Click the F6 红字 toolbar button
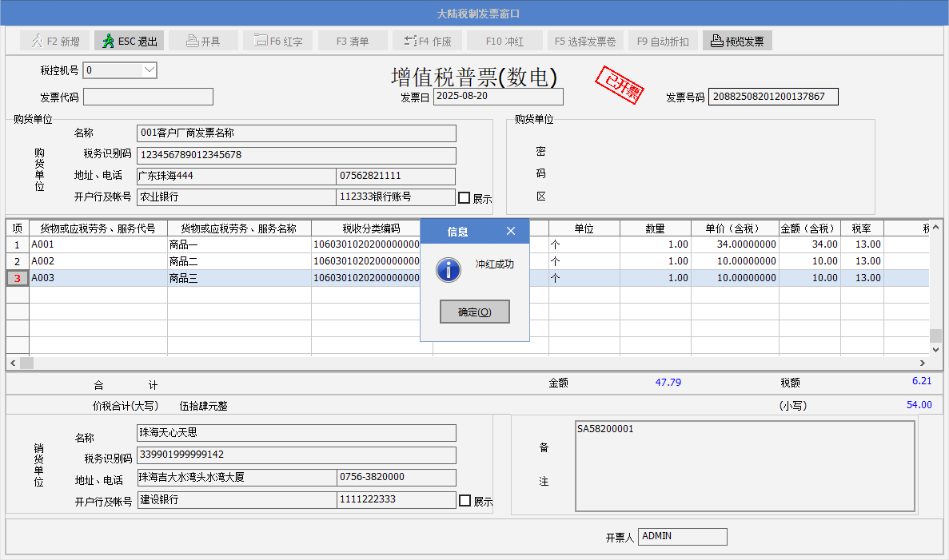 coord(277,41)
